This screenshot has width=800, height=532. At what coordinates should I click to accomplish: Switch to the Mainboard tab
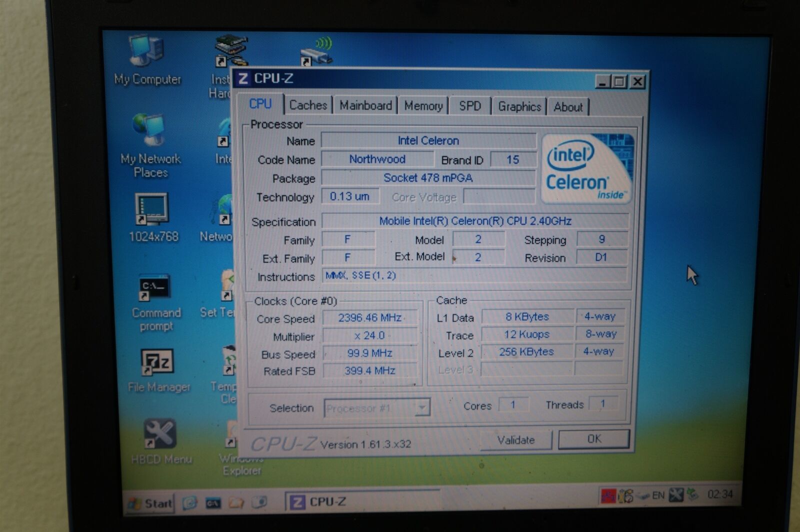tap(365, 105)
